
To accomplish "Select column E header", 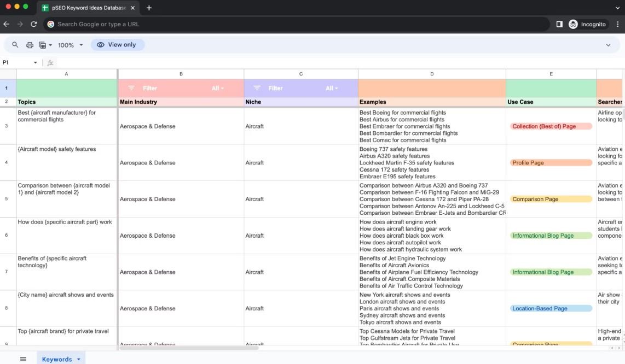I will (551, 74).
